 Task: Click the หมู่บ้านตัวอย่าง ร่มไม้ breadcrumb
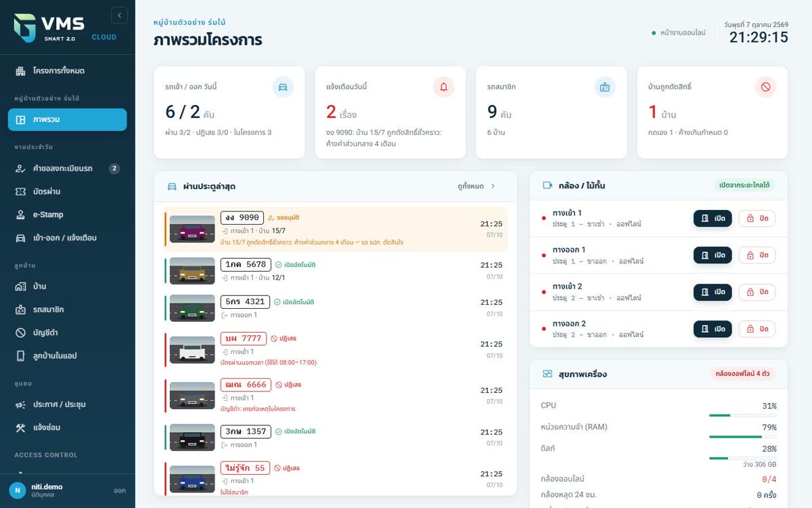pos(189,22)
